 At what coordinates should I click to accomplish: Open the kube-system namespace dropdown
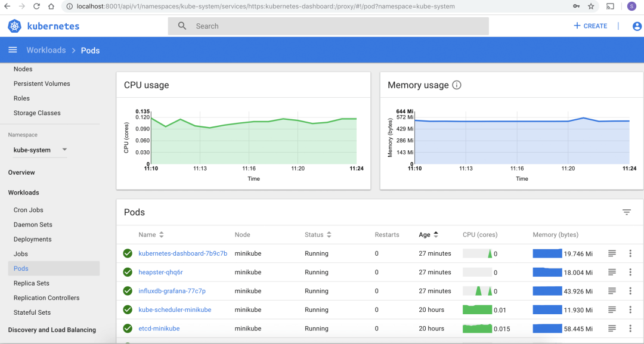pos(40,150)
